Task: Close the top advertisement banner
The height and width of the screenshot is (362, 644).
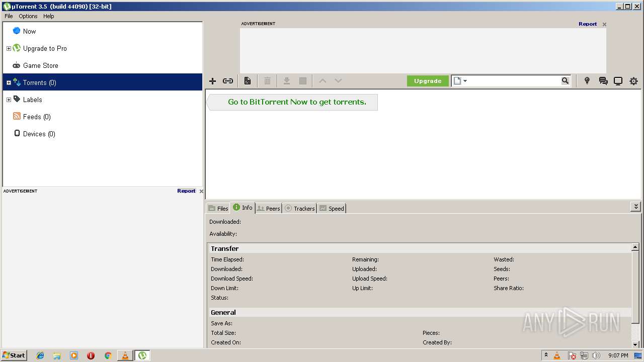Action: (x=604, y=24)
